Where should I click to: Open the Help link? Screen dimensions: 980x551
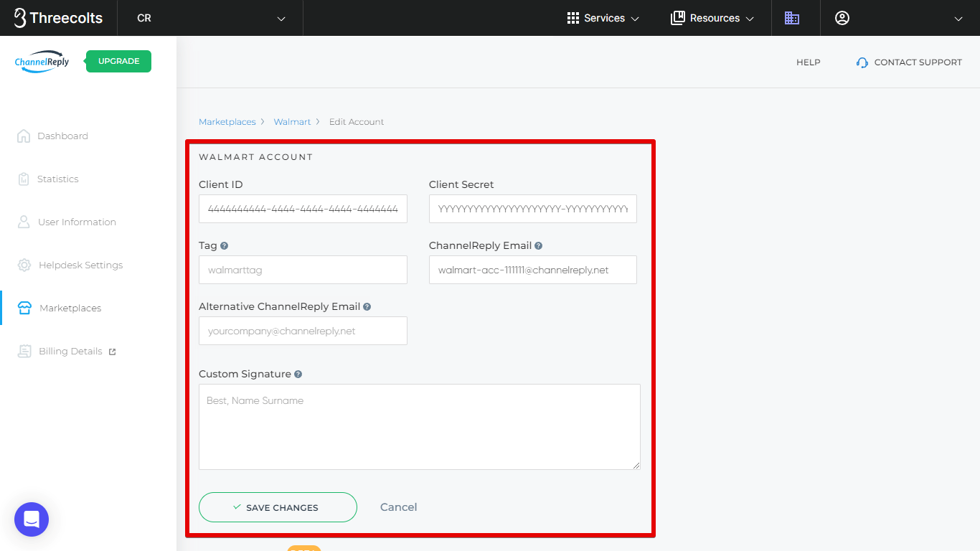(x=808, y=62)
